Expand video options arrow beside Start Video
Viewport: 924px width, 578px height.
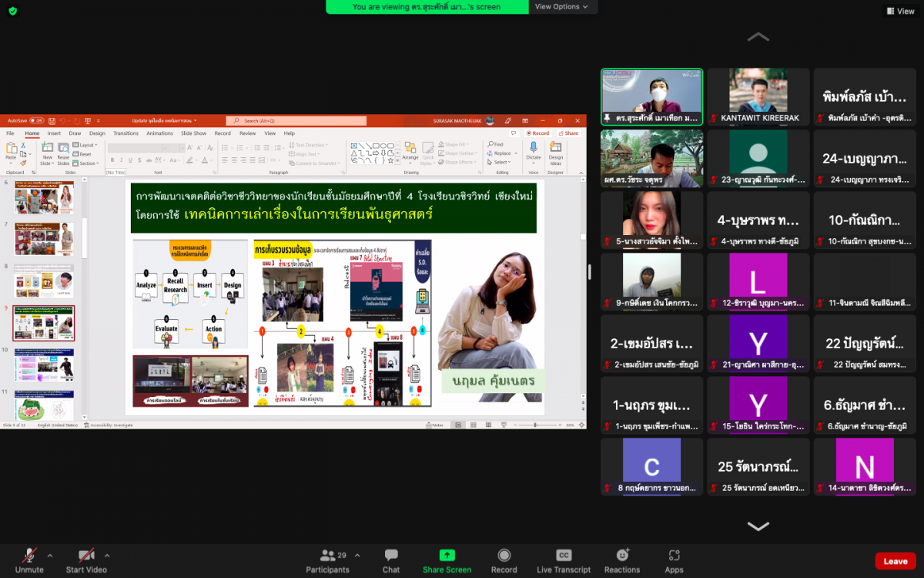pyautogui.click(x=107, y=556)
